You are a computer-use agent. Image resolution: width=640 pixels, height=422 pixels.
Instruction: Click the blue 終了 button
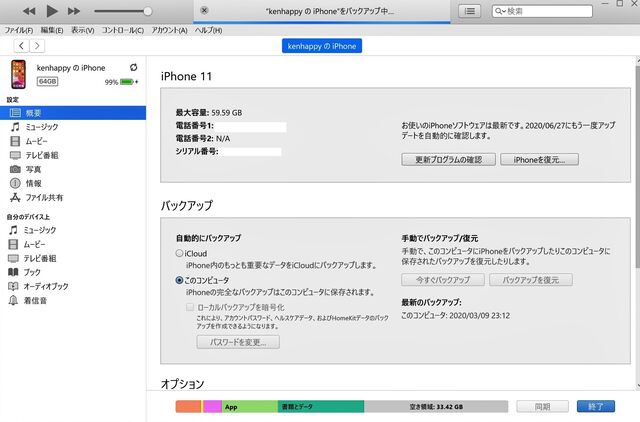(596, 406)
